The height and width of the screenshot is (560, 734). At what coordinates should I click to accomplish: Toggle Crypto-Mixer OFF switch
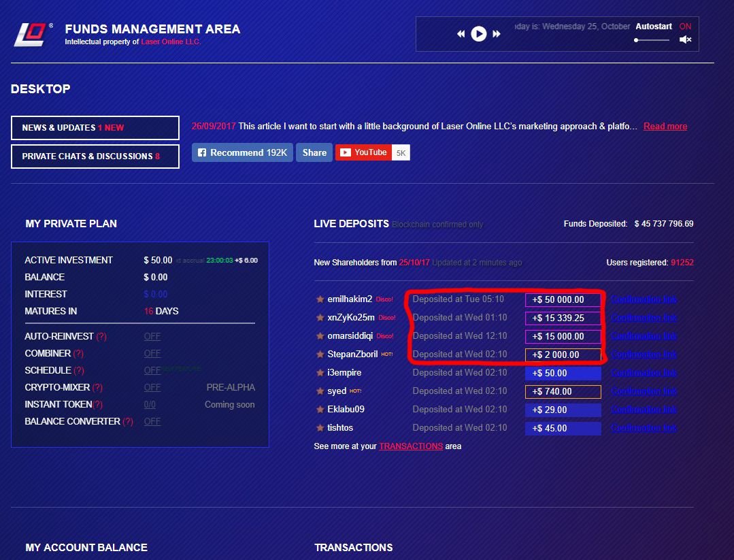[x=152, y=388]
